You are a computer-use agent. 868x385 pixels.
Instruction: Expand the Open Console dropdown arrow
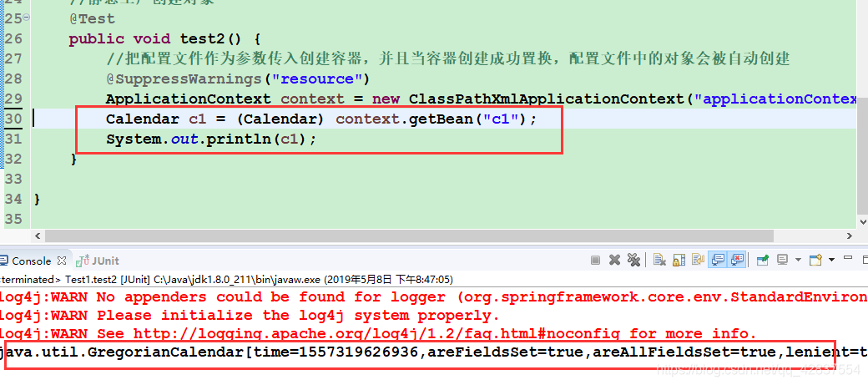pyautogui.click(x=831, y=259)
